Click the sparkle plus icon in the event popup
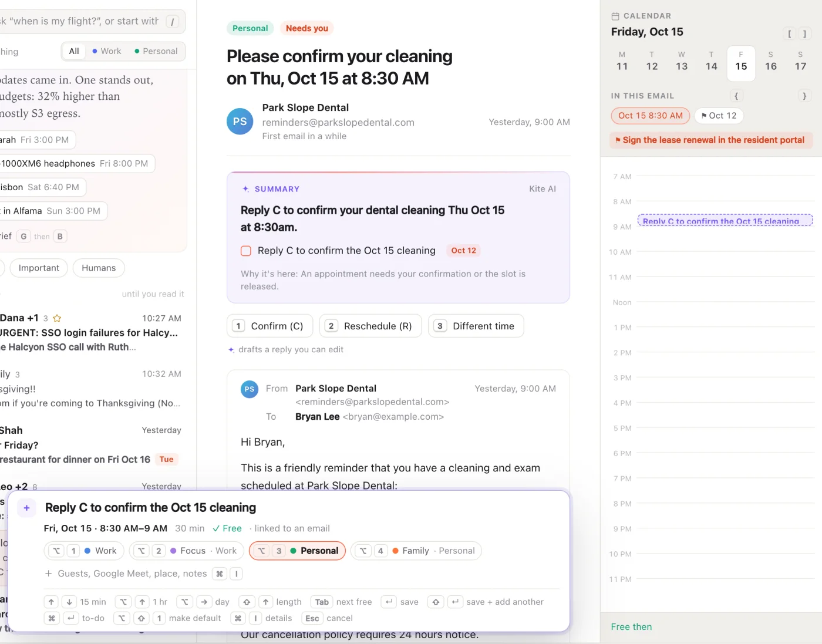The height and width of the screenshot is (644, 822). [x=26, y=508]
